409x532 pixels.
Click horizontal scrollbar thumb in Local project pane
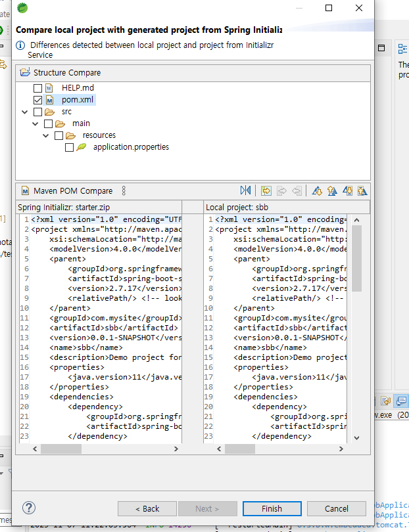click(240, 449)
